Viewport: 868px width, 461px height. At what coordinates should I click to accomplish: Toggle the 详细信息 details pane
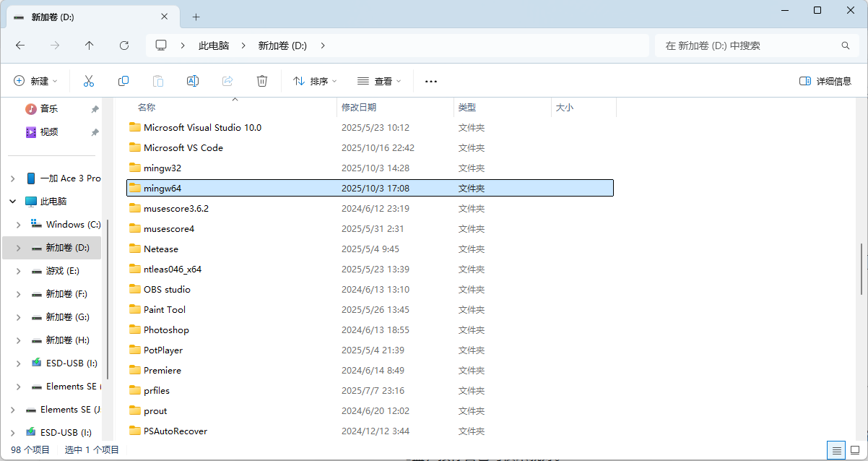point(825,81)
